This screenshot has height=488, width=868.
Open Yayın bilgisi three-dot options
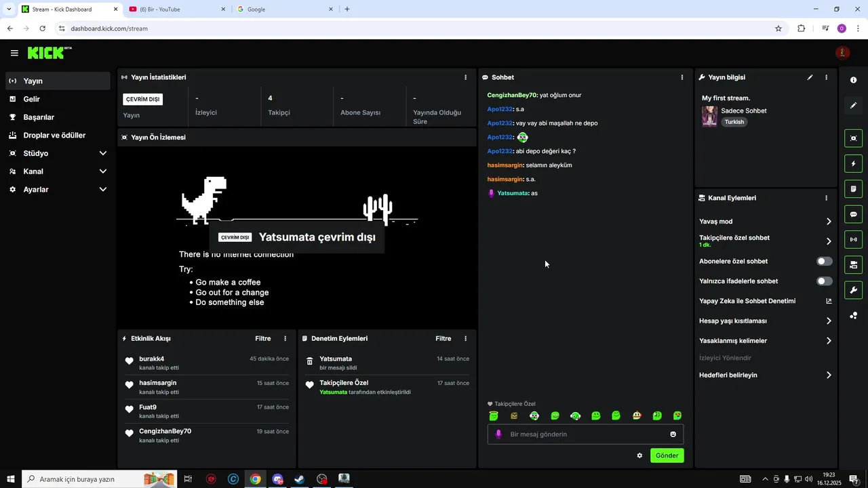click(826, 77)
